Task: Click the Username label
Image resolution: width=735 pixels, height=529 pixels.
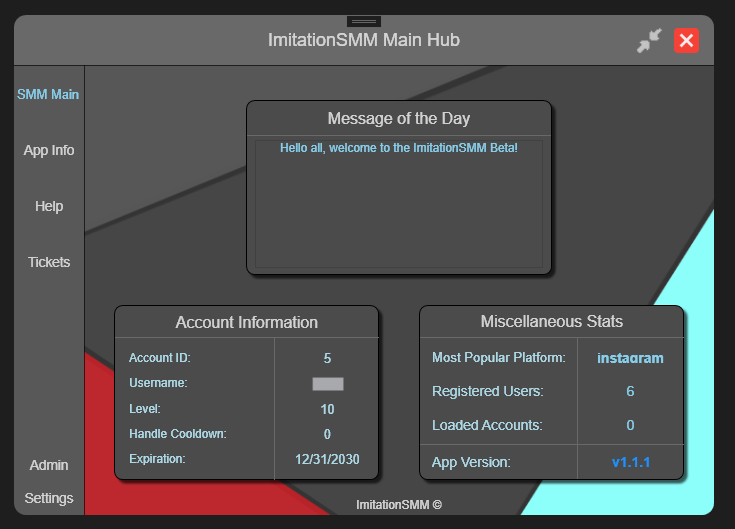Action: coord(158,383)
